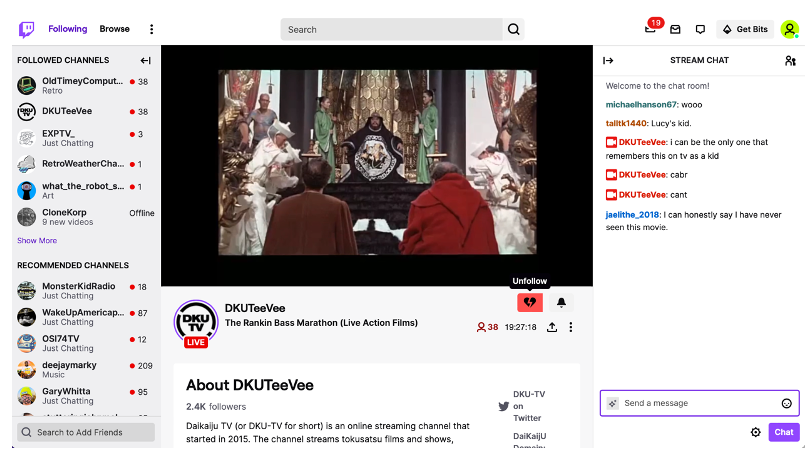The width and height of the screenshot is (808, 459).
Task: Open offline CloneKorp channel
Action: click(86, 216)
